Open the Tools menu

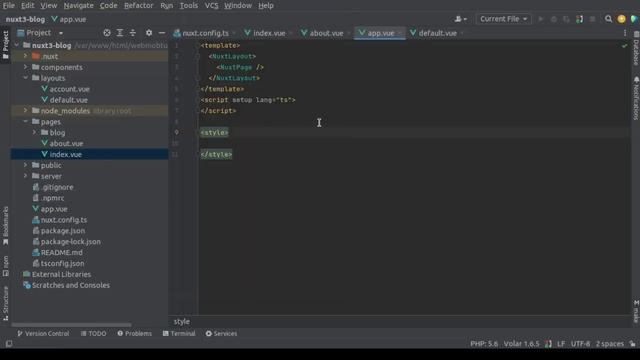[x=189, y=6]
